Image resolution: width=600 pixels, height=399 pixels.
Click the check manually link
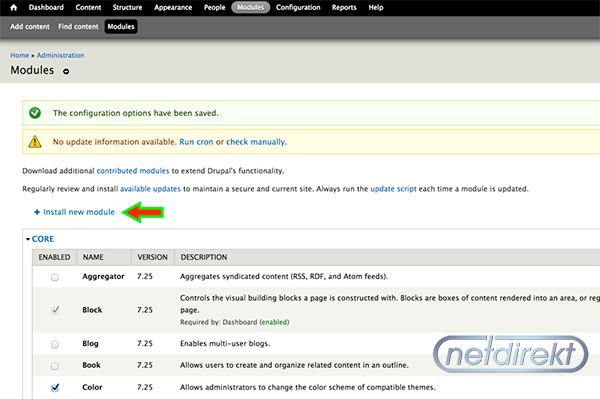tap(255, 142)
